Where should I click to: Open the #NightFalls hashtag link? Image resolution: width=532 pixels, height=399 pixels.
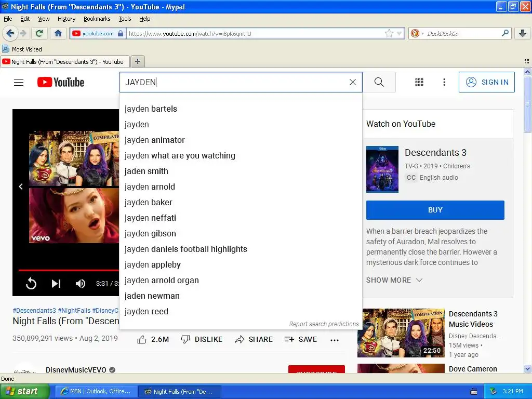(x=74, y=311)
